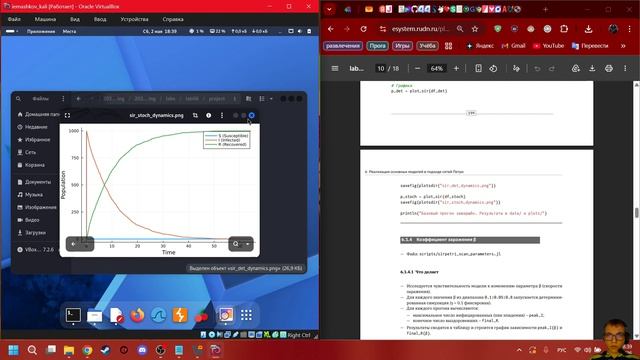Open the Устройства menu in VirtualBox

tap(134, 19)
